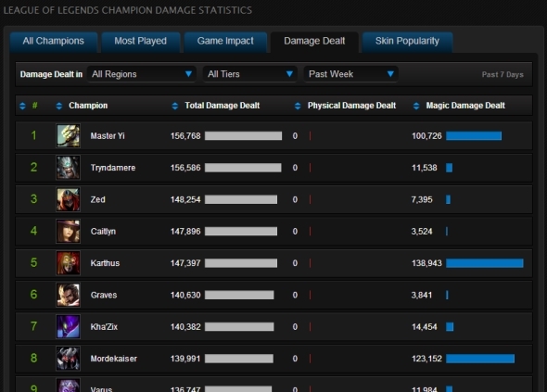Click Total Damage Dealt sort arrows

tap(175, 106)
